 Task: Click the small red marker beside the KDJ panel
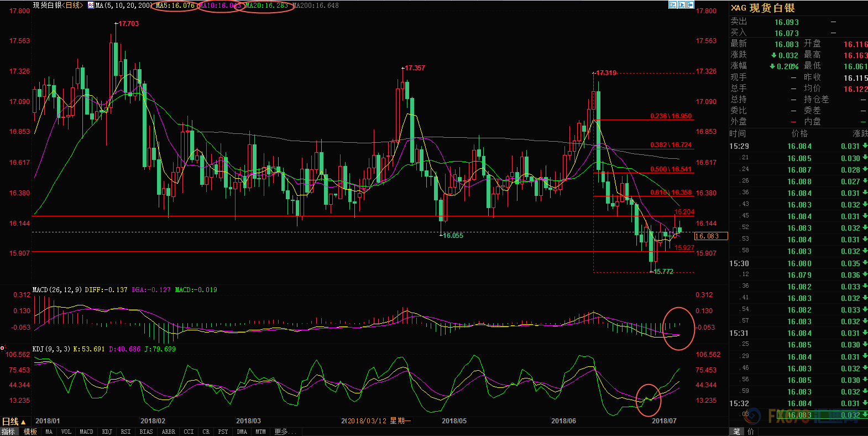tap(3, 348)
